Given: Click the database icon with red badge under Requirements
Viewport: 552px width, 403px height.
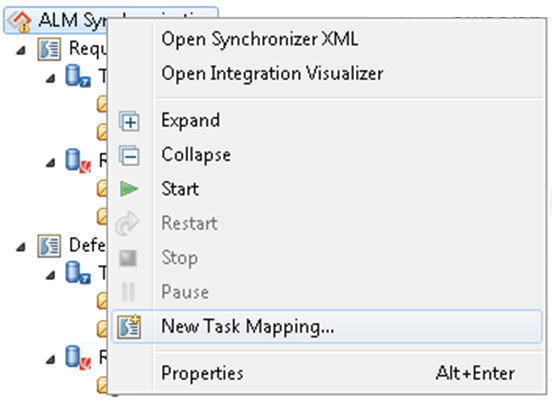Looking at the screenshot, I should 78,161.
